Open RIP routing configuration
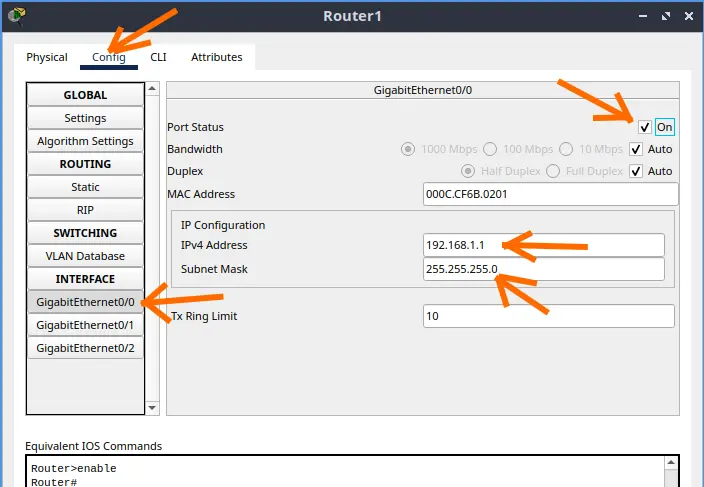 pos(85,210)
